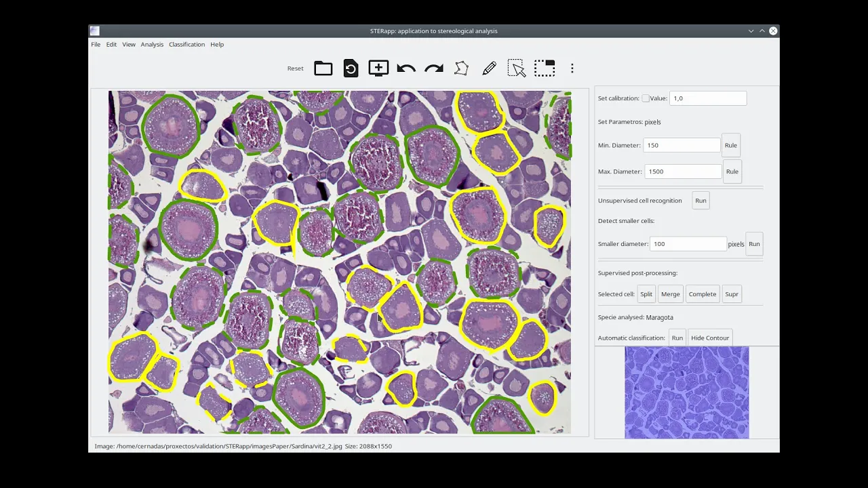Click the 'Specie analysed: Maragota' text
Screen dimensions: 868x488
[635, 317]
